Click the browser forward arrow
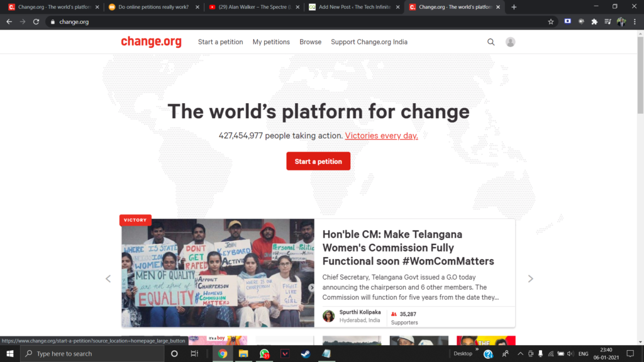The height and width of the screenshot is (362, 644). point(23,22)
